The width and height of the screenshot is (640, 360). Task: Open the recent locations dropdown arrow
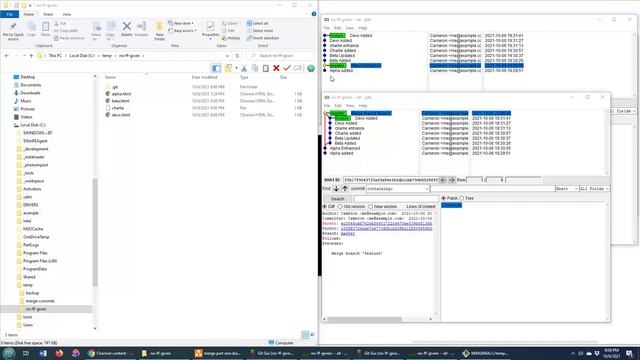click(24, 56)
